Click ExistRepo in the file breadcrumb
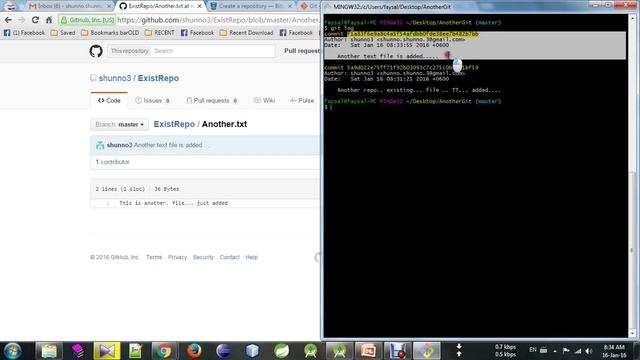640x360 pixels. tap(174, 124)
